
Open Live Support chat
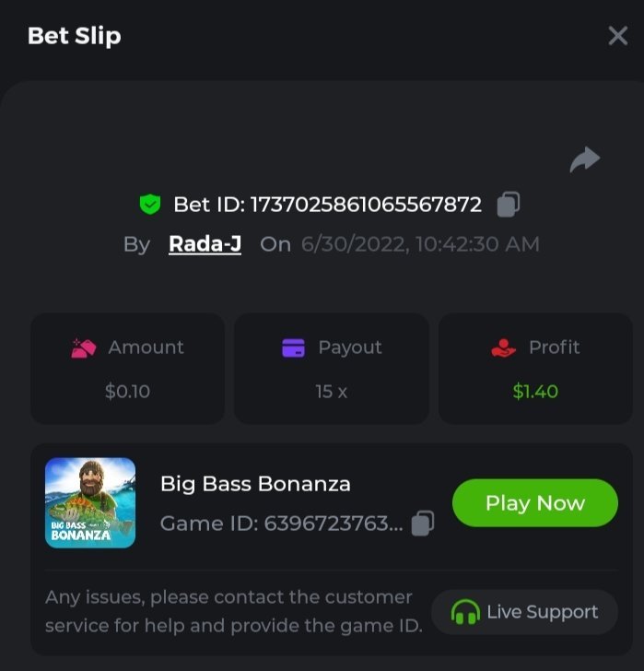(x=524, y=612)
